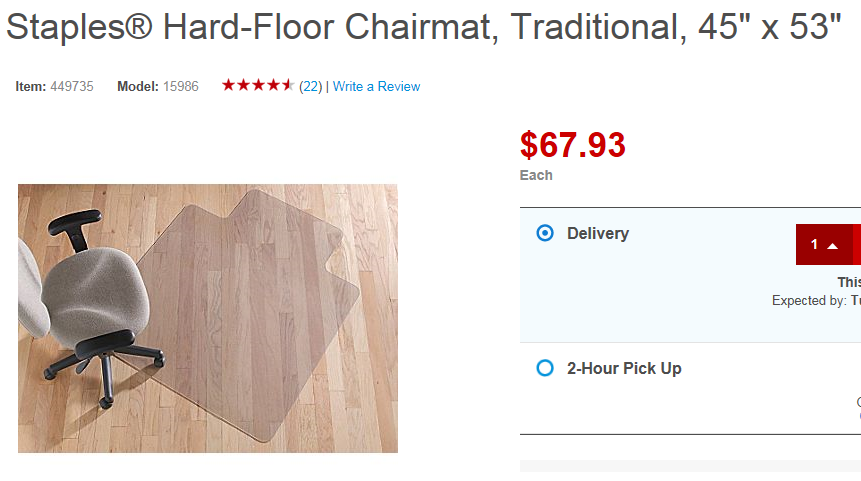The width and height of the screenshot is (861, 481).
Task: Click the clear chairmat in product photo
Action: click(x=260, y=300)
